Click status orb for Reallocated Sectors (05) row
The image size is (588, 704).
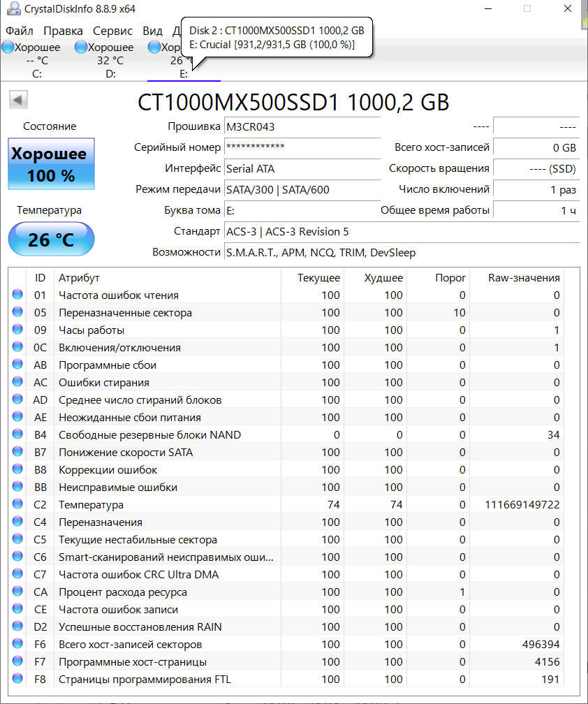17,313
